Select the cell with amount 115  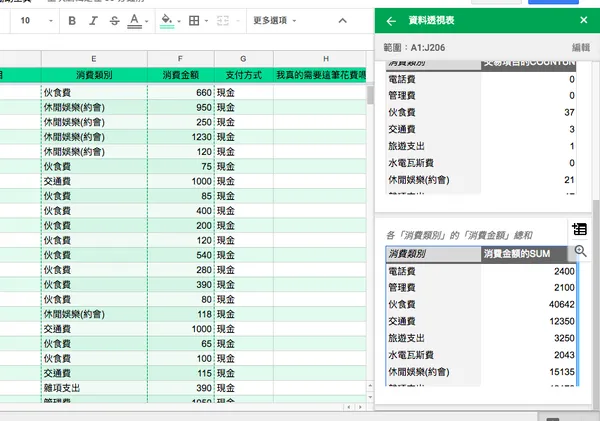point(181,373)
